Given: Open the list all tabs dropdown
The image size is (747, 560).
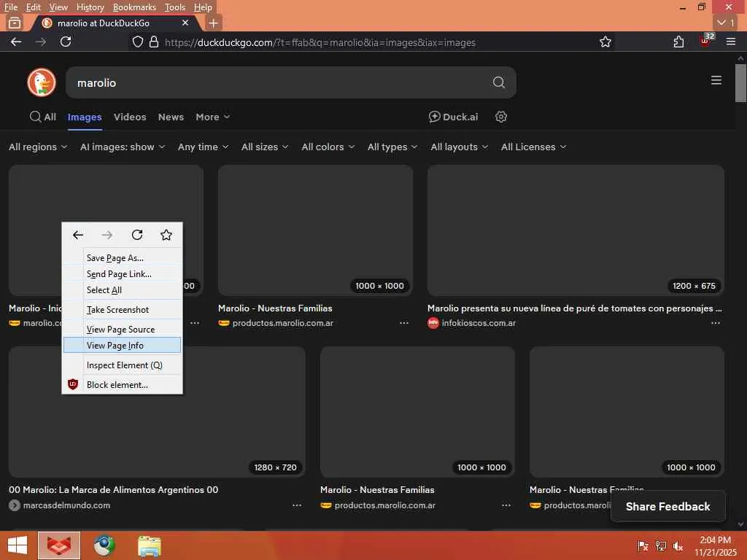Looking at the screenshot, I should [x=726, y=23].
